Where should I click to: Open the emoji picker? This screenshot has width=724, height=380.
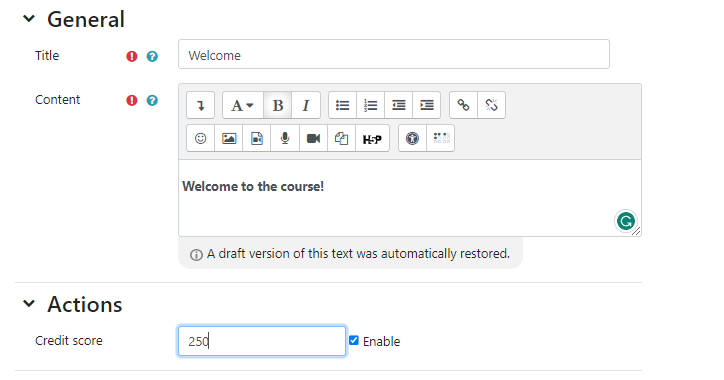[x=200, y=138]
